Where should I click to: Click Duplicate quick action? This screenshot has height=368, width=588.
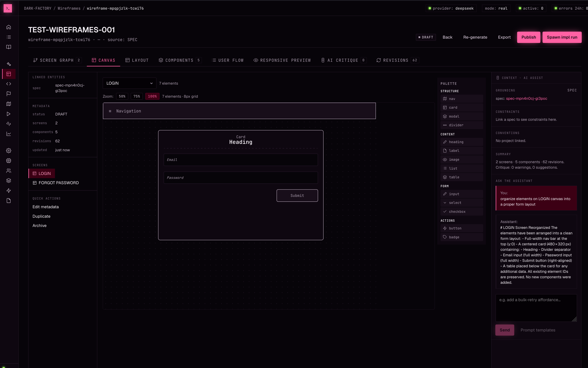pyautogui.click(x=42, y=216)
